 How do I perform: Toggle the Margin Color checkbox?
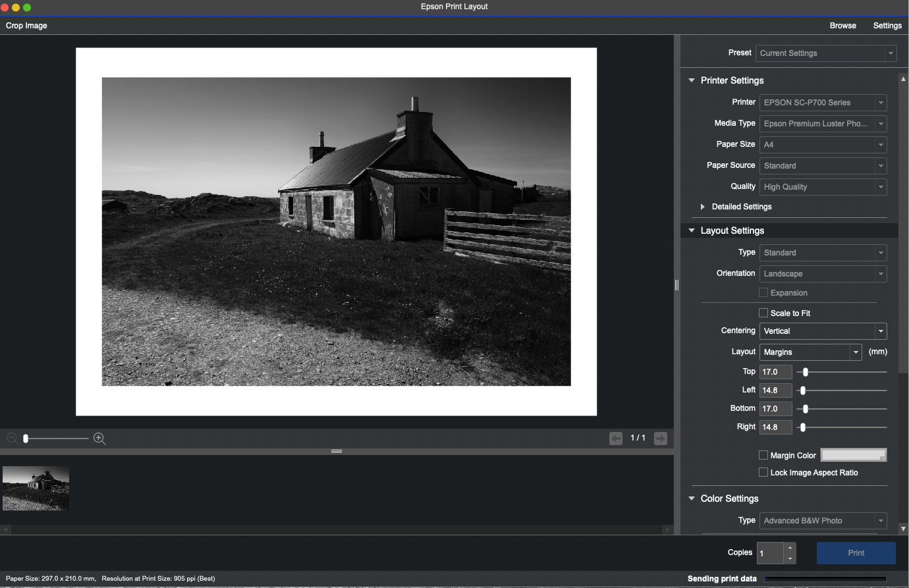click(x=763, y=455)
